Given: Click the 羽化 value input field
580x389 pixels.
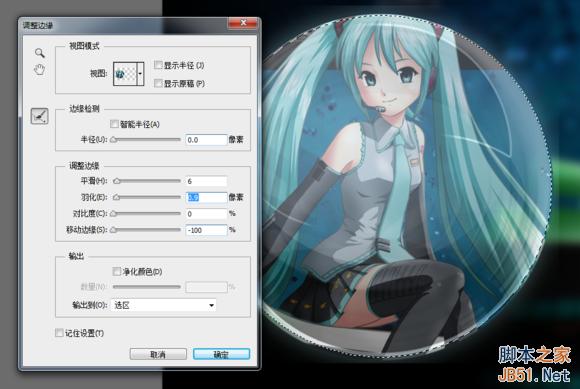Looking at the screenshot, I should [x=206, y=197].
